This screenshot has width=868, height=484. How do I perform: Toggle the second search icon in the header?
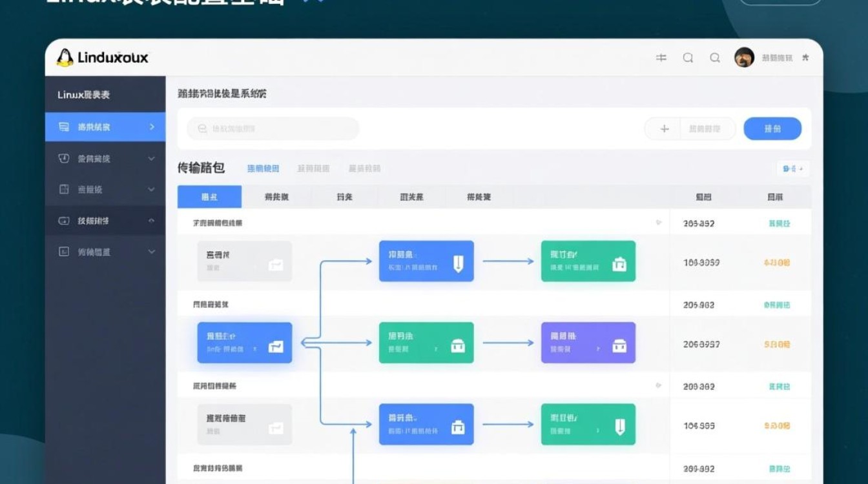coord(714,57)
